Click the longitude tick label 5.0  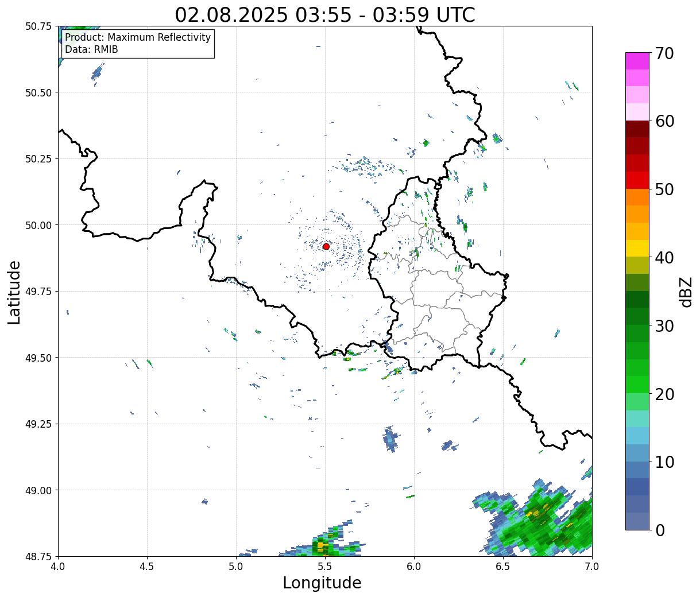(x=236, y=567)
